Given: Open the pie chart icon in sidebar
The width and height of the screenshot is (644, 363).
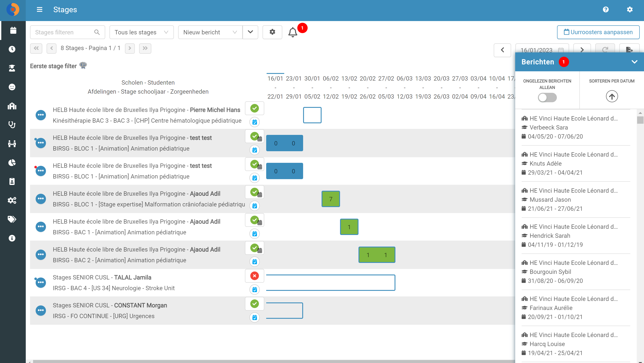Looking at the screenshot, I should 12,163.
